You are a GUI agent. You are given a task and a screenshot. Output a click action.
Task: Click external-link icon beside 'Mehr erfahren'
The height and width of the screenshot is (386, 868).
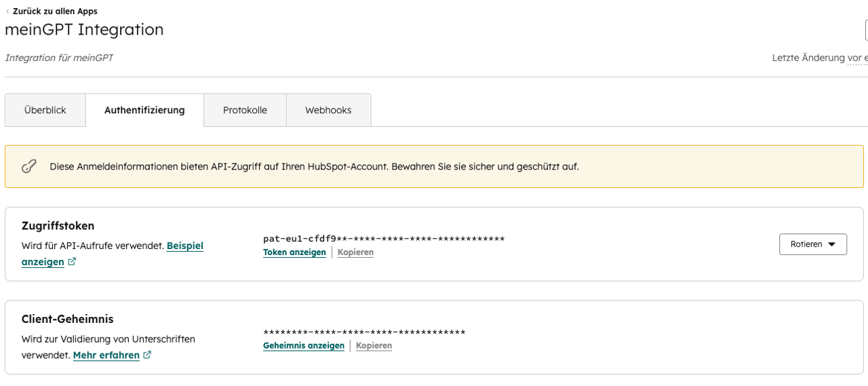pyautogui.click(x=147, y=355)
